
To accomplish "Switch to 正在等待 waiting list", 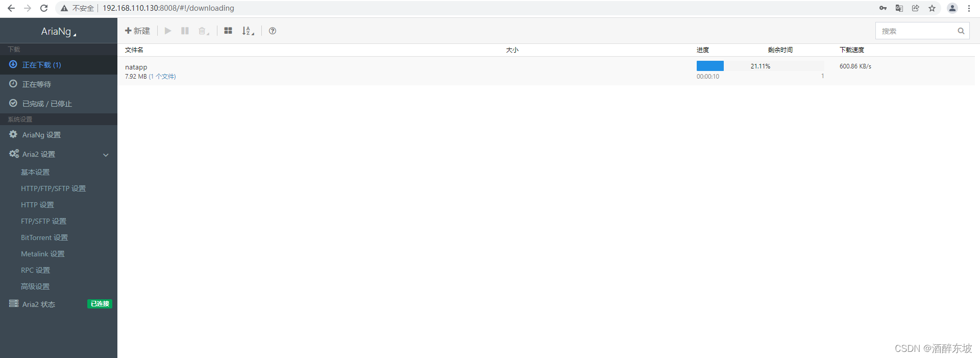I will click(x=59, y=84).
